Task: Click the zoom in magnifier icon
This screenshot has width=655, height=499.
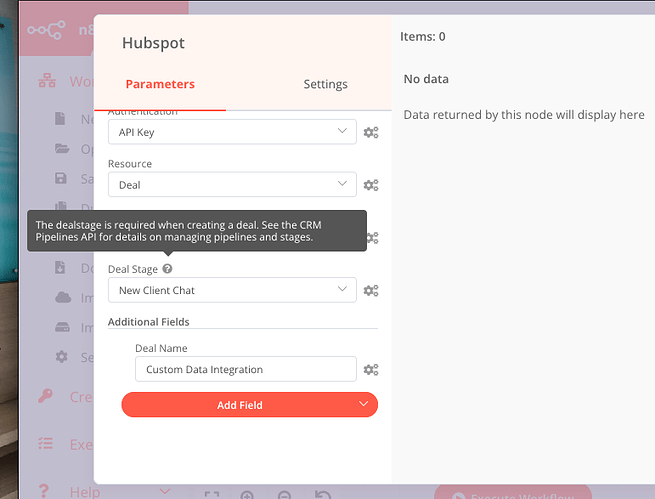Action: point(248,494)
